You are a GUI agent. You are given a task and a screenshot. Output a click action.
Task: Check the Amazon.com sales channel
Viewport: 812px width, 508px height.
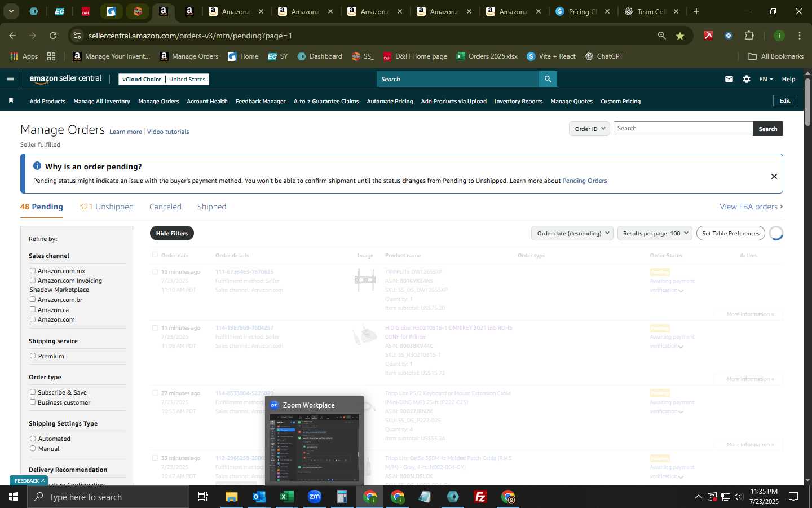[33, 319]
